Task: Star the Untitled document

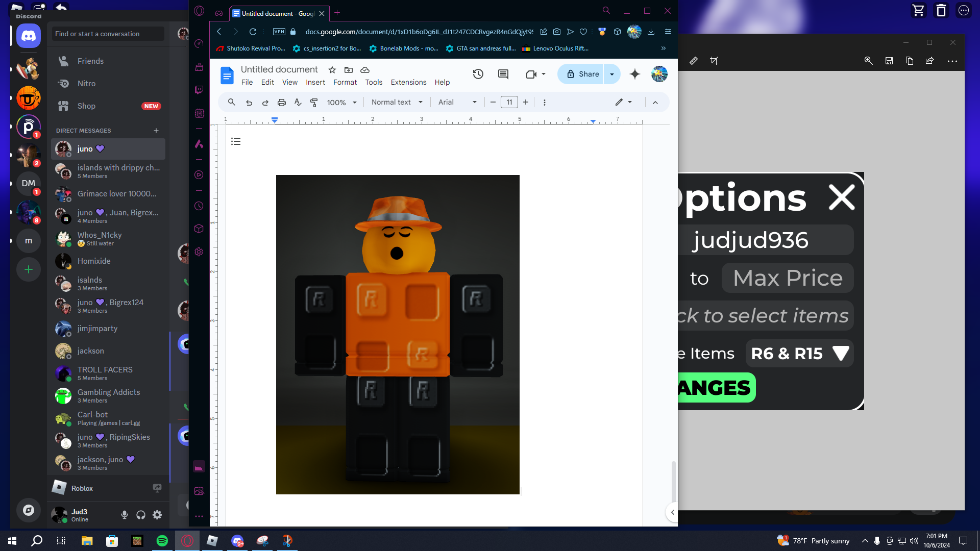Action: pyautogui.click(x=332, y=70)
